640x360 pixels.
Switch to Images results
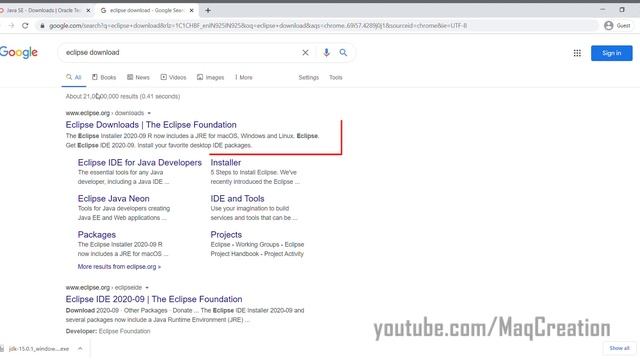click(210, 77)
